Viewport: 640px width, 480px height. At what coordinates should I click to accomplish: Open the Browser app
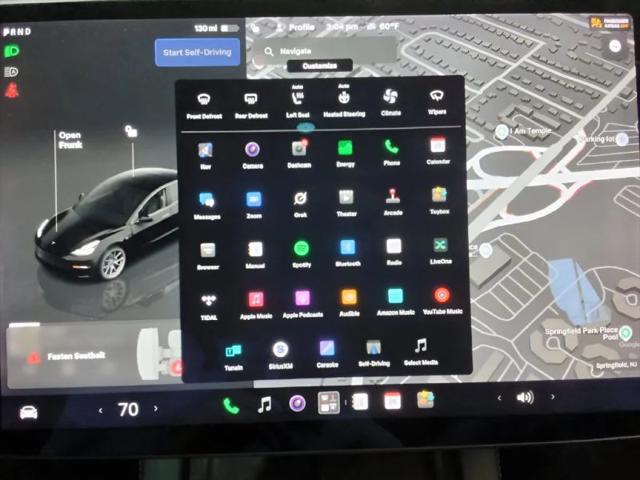[208, 256]
